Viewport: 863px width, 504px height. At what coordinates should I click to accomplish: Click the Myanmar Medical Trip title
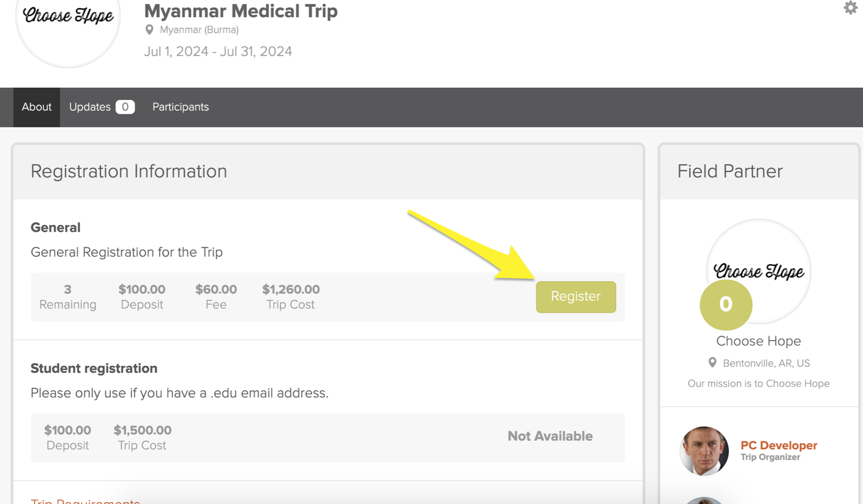241,11
